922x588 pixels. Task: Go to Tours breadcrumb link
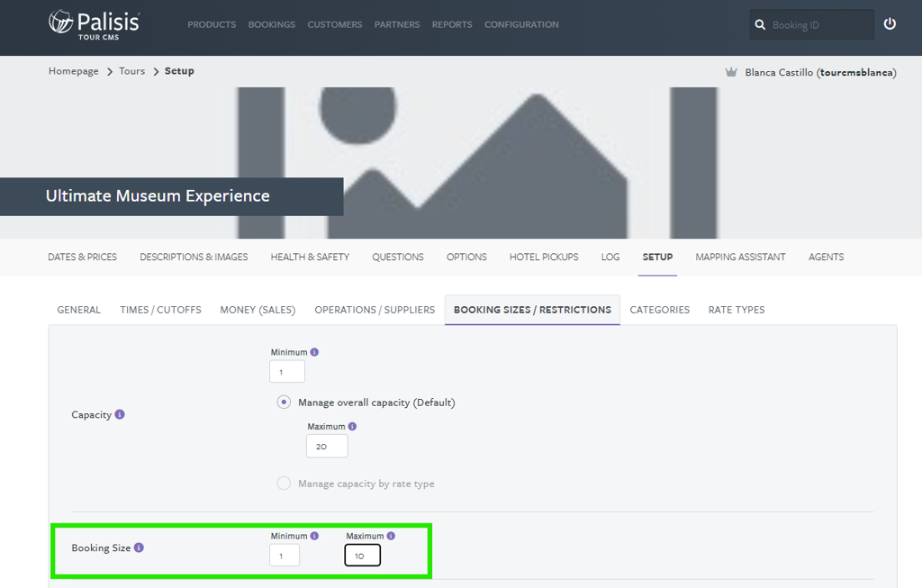(x=131, y=71)
